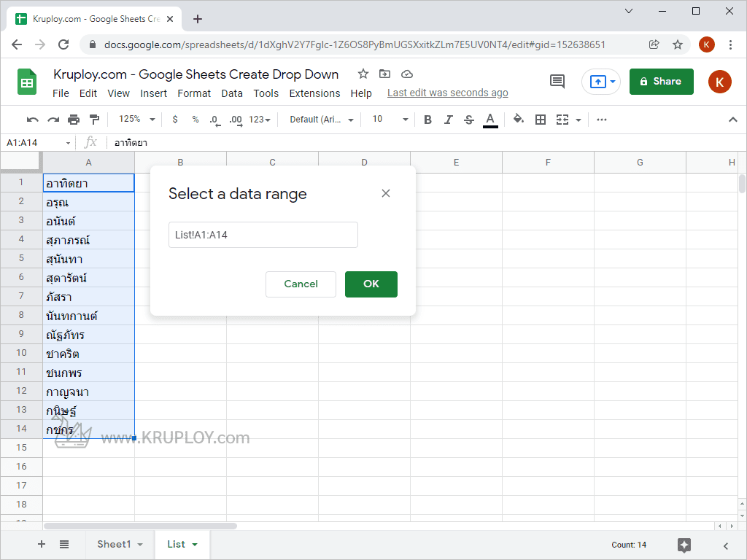Select row 15 header
The width and height of the screenshot is (747, 560).
[x=21, y=448]
